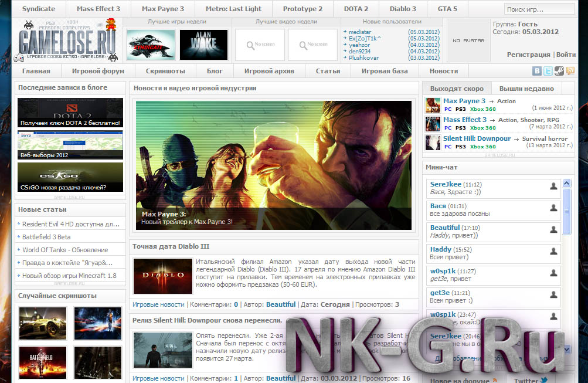Focus the Поиск игр search field

539,9
